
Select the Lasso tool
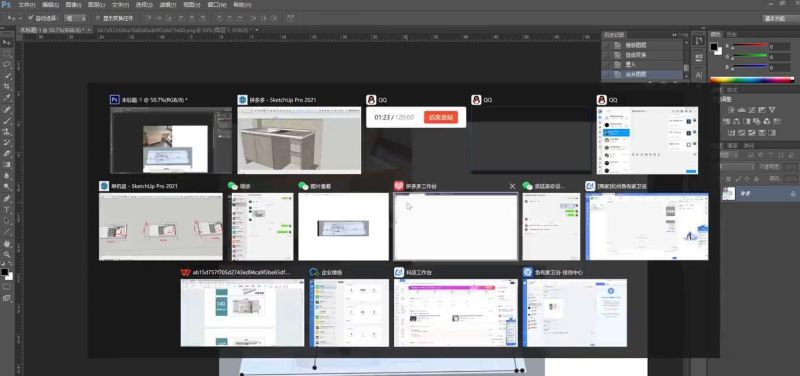7,65
